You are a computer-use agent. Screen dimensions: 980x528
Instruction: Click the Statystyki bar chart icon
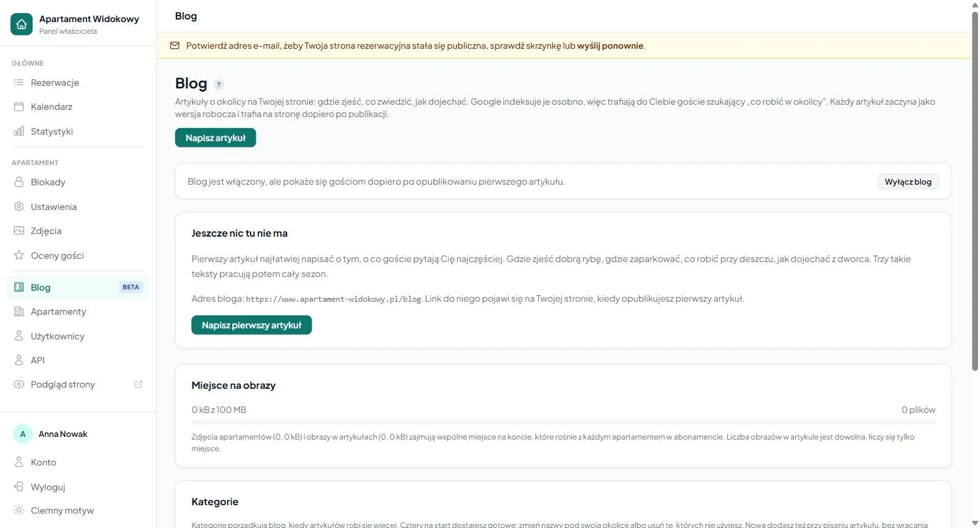coord(19,131)
